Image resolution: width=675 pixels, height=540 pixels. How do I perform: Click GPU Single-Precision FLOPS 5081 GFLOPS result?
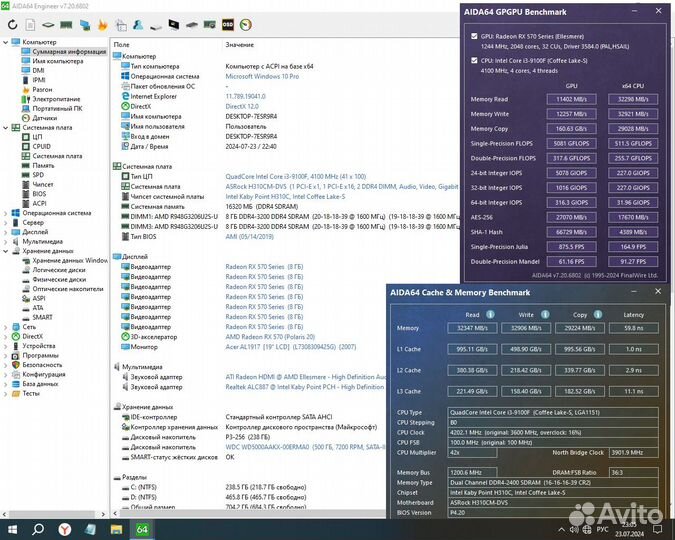[571, 143]
